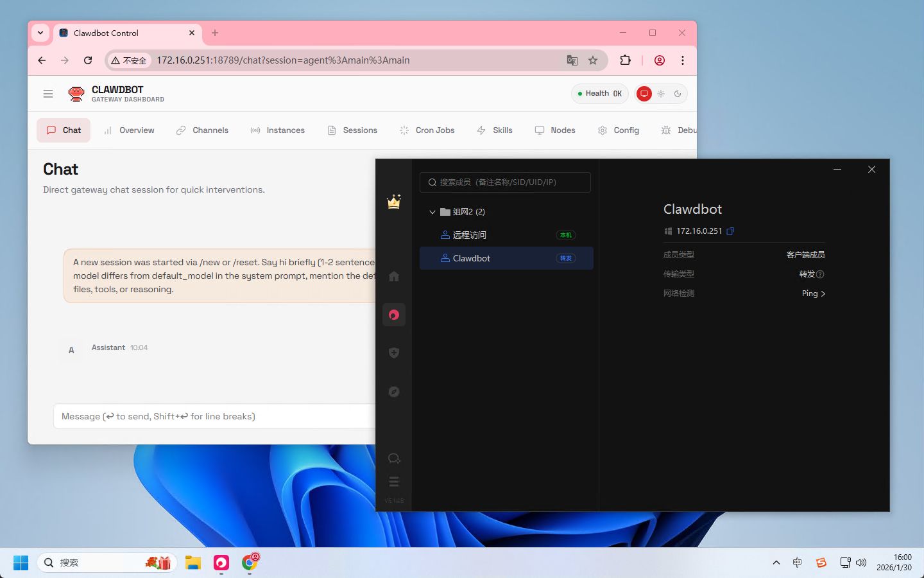Select the 远程访问 member row
Screen dimensions: 924x578
pyautogui.click(x=506, y=235)
